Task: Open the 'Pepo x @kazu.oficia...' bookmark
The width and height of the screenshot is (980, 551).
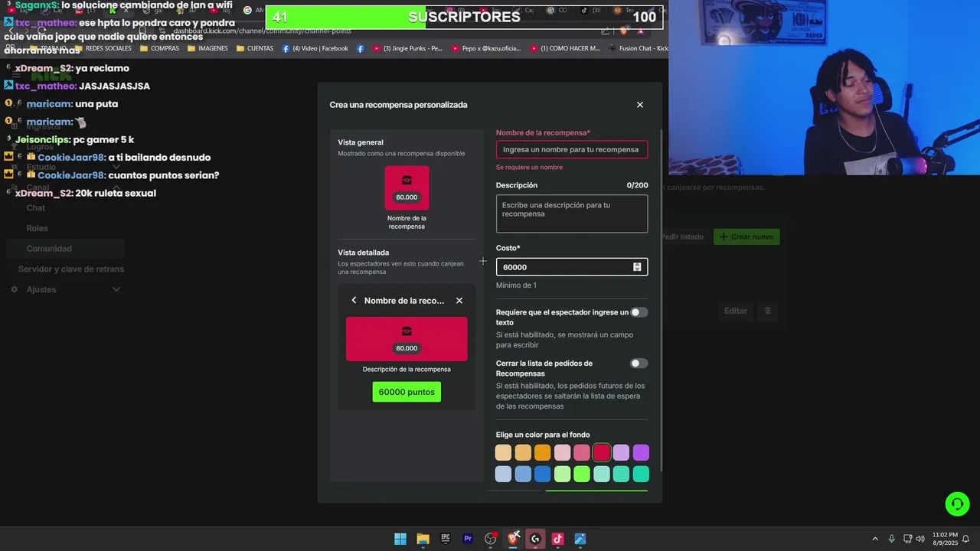Action: click(485, 48)
